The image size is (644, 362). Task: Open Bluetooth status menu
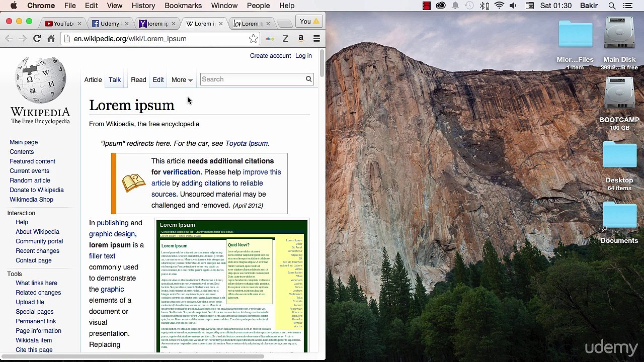click(x=485, y=6)
